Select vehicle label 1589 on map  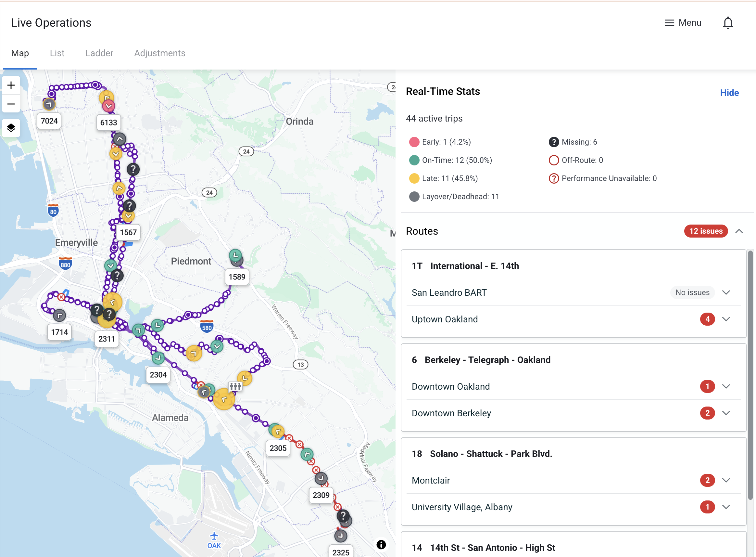click(237, 277)
